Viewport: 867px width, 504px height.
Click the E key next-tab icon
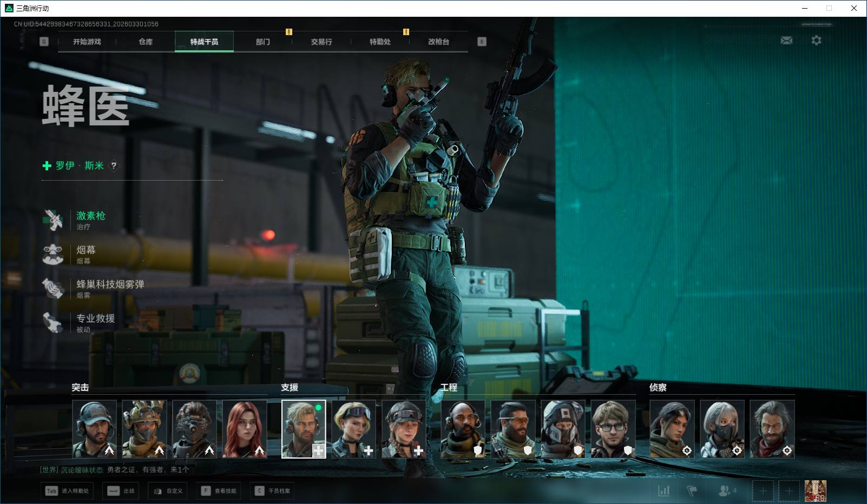pyautogui.click(x=482, y=42)
